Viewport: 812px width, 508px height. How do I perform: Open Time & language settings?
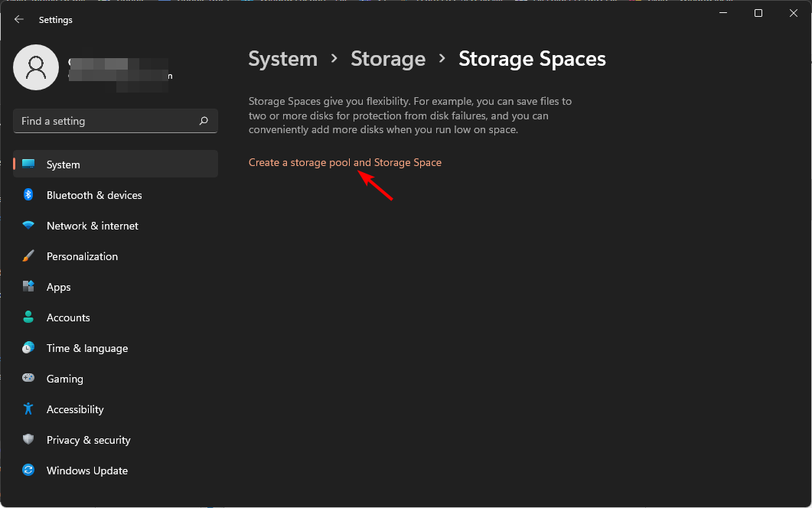coord(86,348)
